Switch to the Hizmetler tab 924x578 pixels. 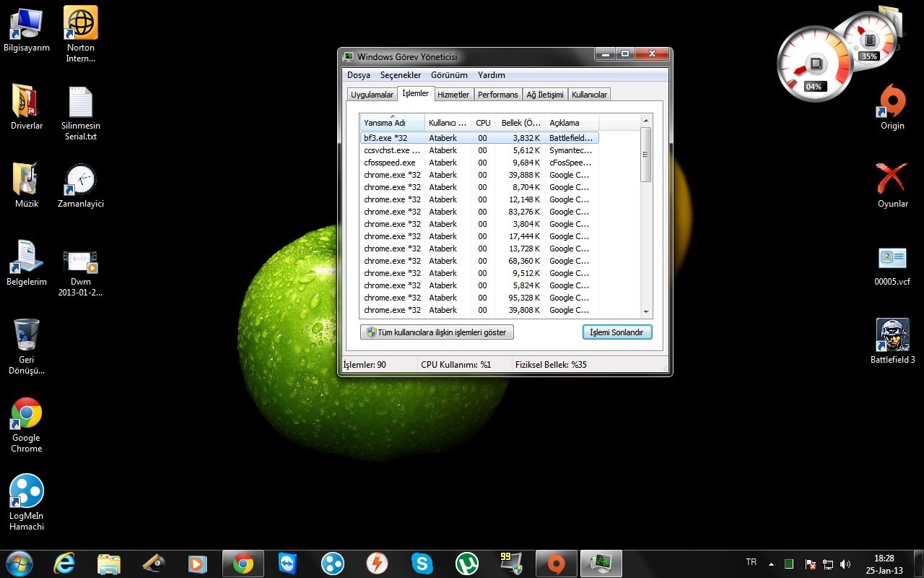pyautogui.click(x=453, y=95)
